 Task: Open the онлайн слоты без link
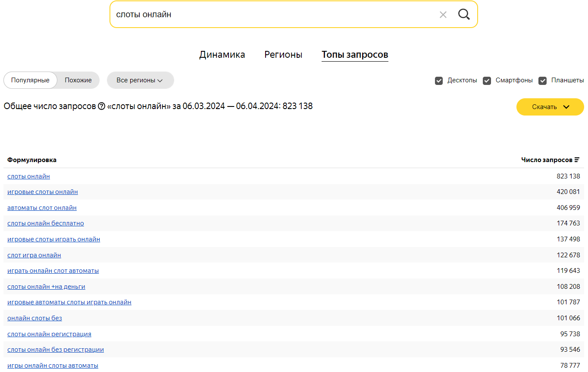(34, 318)
